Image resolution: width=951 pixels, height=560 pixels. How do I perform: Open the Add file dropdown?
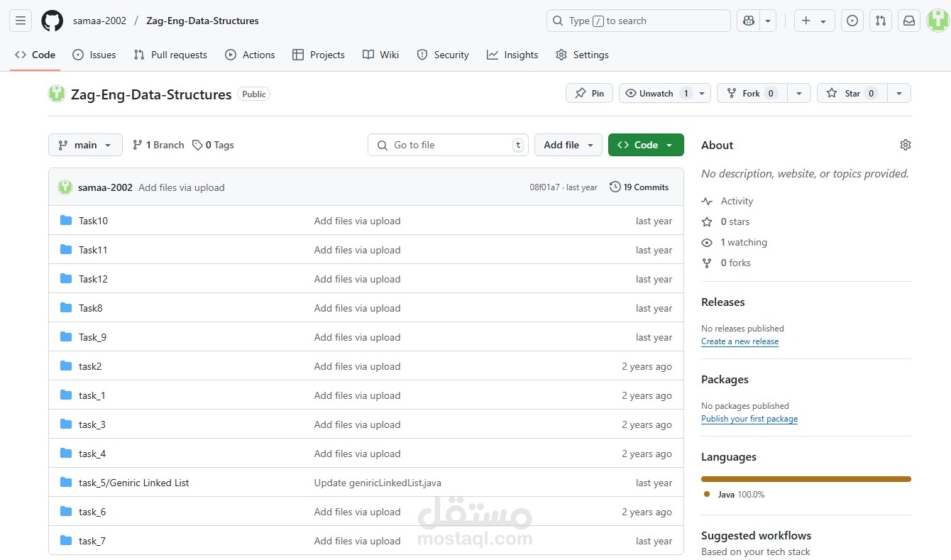coord(568,145)
